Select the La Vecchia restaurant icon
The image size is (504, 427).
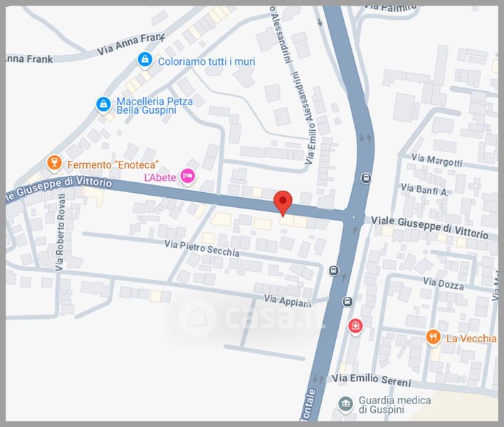click(x=433, y=337)
